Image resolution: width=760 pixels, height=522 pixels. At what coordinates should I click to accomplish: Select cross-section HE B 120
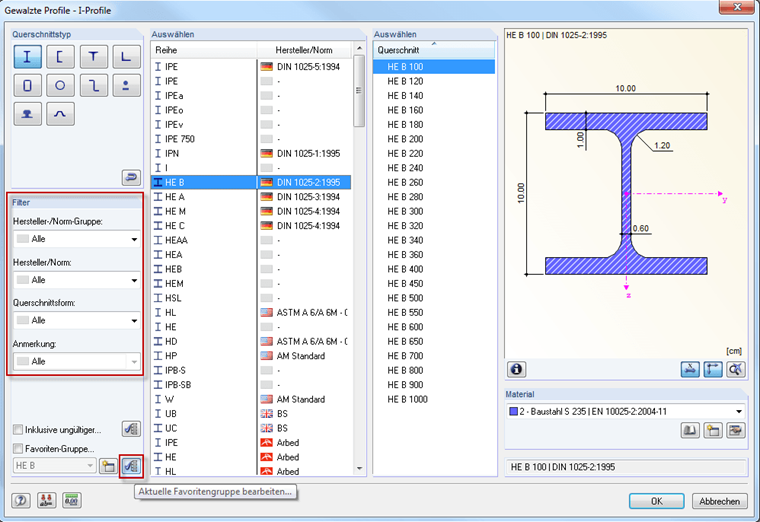click(x=434, y=81)
